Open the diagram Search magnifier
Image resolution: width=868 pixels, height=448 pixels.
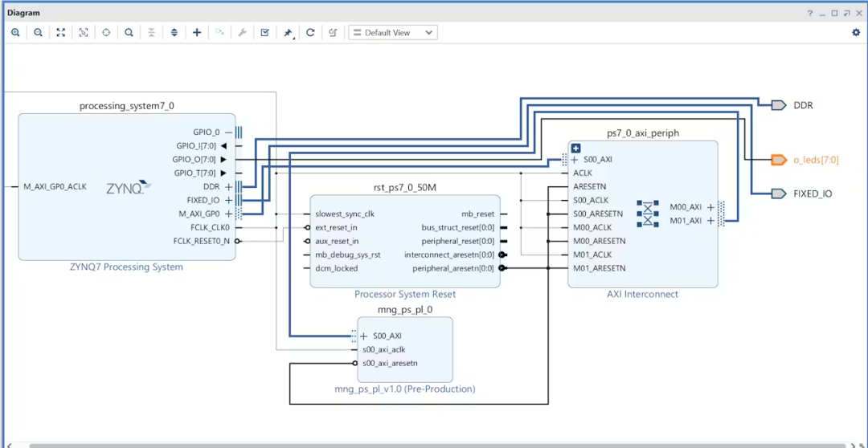click(x=129, y=33)
